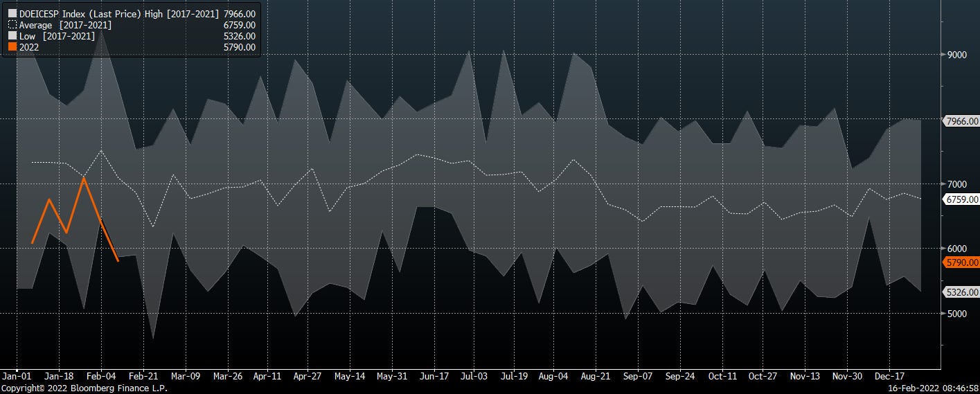980x394 pixels.
Task: Click the Dec-17 date label
Action: (x=889, y=377)
